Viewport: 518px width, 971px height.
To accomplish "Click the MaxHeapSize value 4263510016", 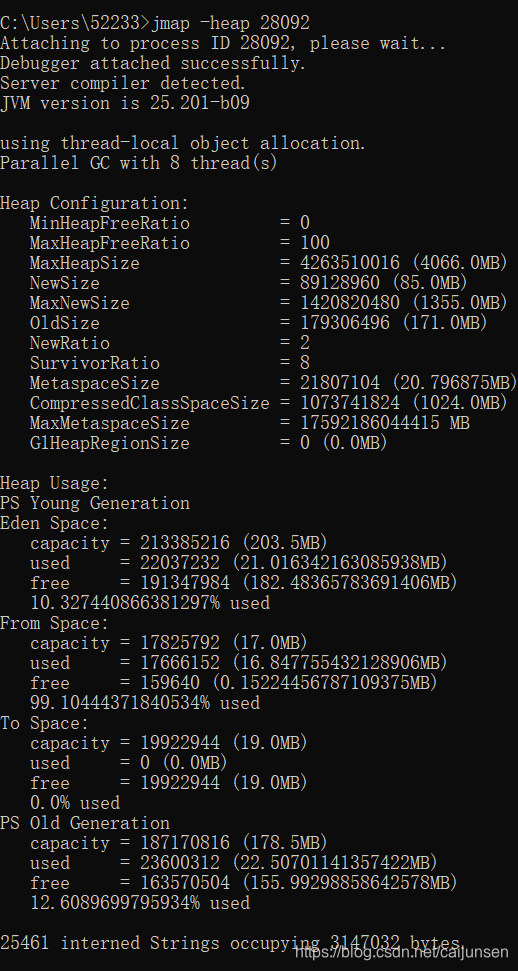I will (x=350, y=263).
